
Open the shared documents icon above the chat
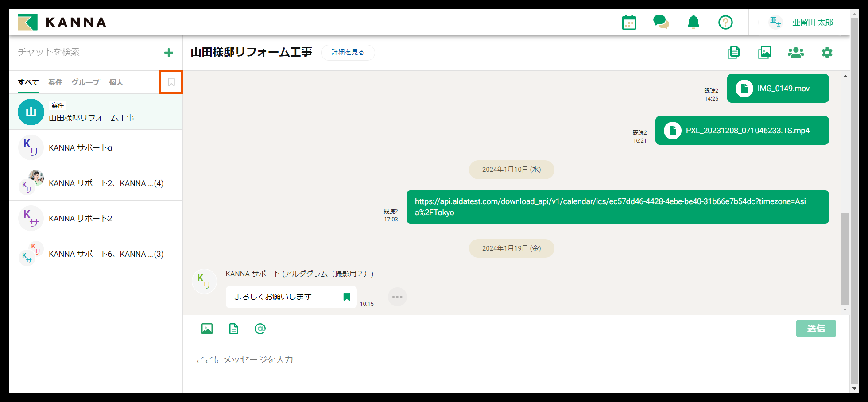pyautogui.click(x=733, y=52)
